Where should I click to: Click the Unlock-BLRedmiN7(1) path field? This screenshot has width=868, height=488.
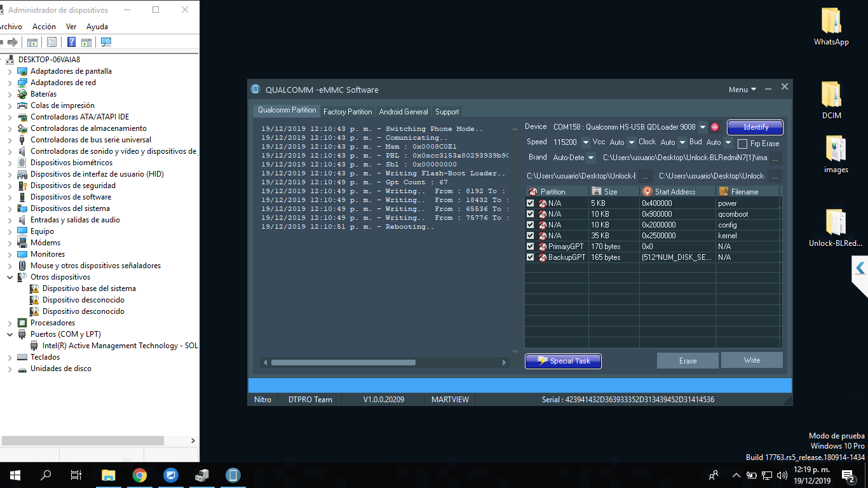click(x=684, y=158)
